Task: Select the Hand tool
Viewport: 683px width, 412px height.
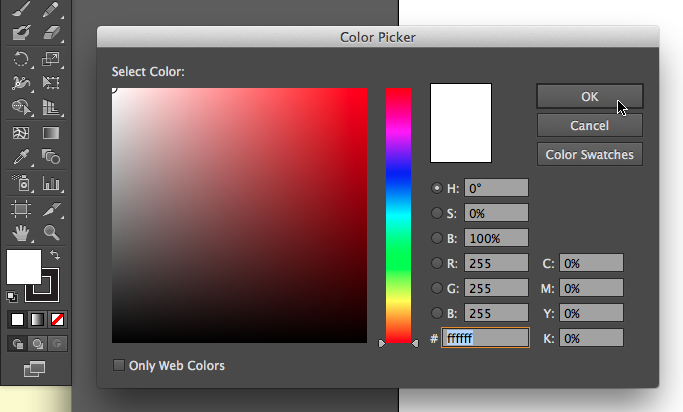Action: [20, 233]
